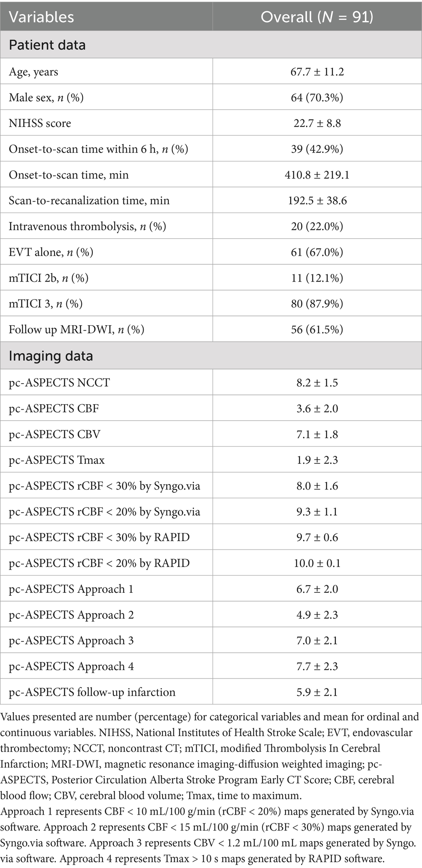Click the Overall (N = 91) column header
This screenshot has width=422, height=868.
point(317,17)
